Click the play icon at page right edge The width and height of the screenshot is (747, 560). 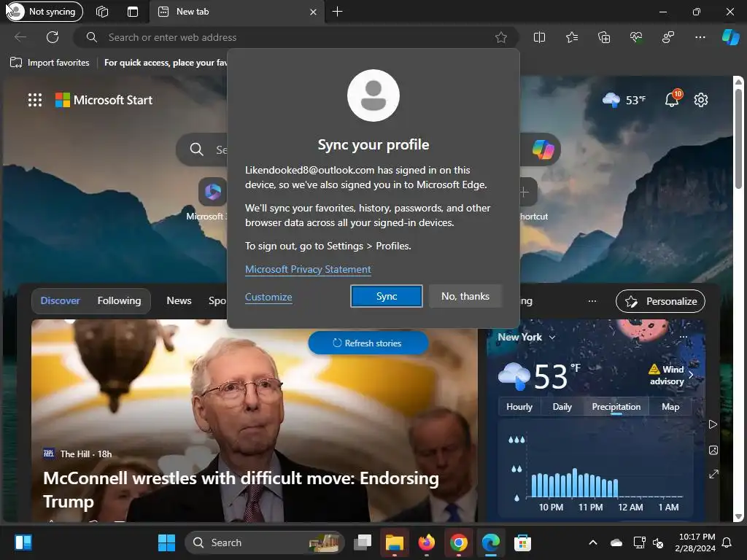tap(713, 424)
